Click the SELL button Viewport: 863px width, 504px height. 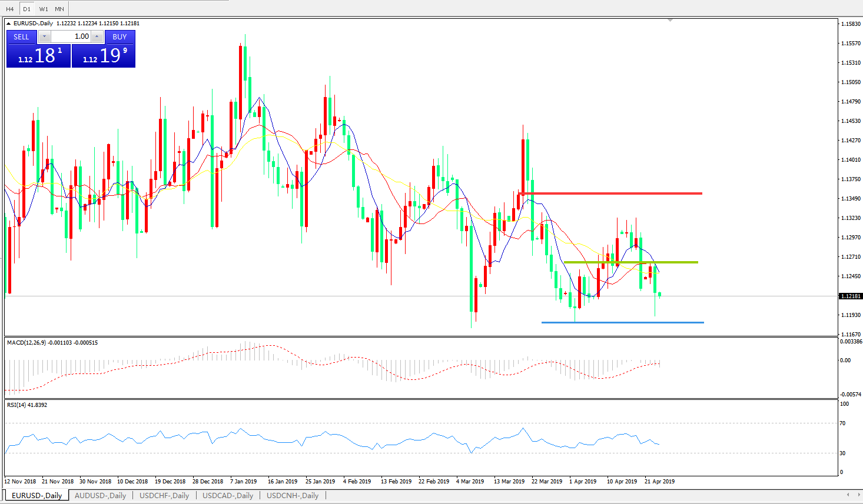coord(21,36)
